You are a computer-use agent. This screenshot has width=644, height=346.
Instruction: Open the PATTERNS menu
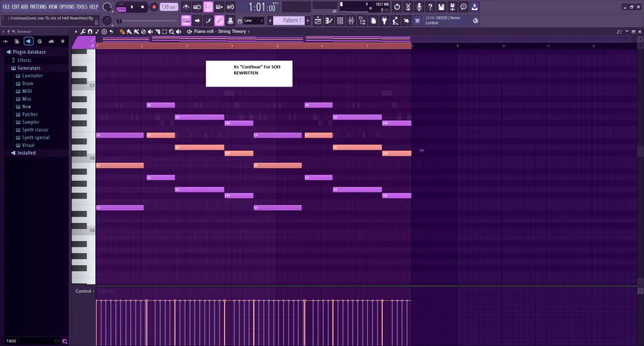point(38,7)
